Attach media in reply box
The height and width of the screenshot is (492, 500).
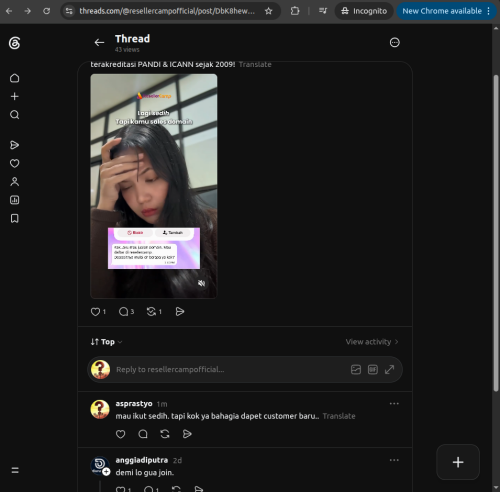pyautogui.click(x=356, y=369)
